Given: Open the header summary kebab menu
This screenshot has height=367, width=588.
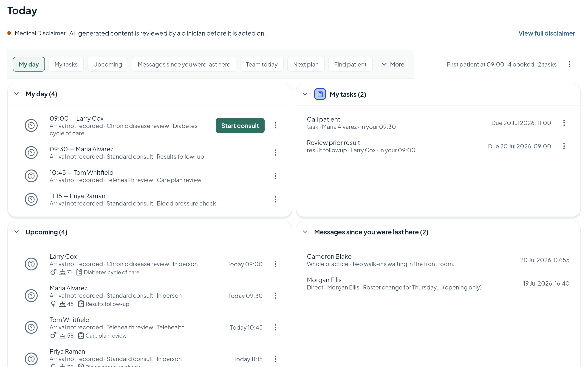Looking at the screenshot, I should click(569, 64).
